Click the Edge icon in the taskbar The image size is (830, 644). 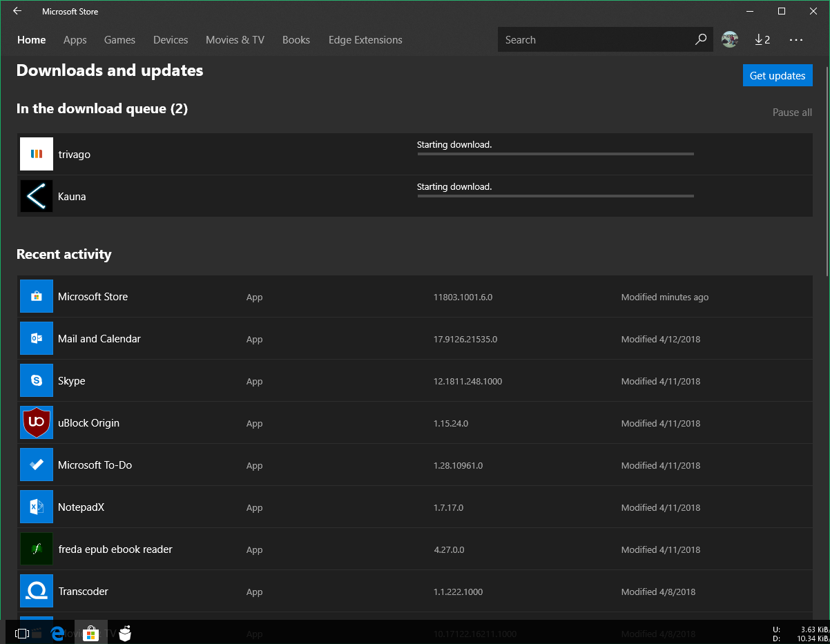[x=58, y=633]
